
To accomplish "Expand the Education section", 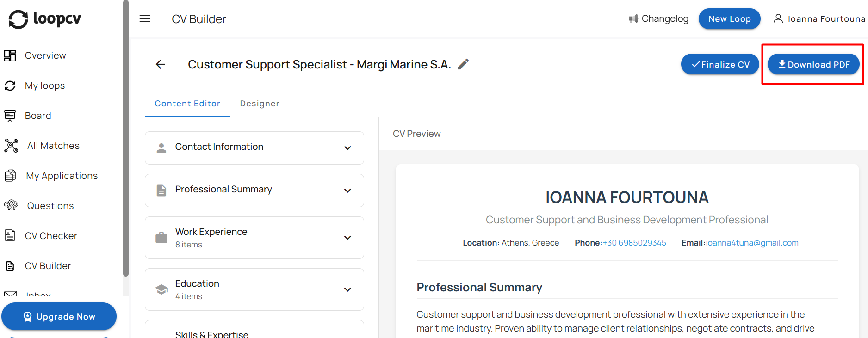I will pyautogui.click(x=254, y=289).
